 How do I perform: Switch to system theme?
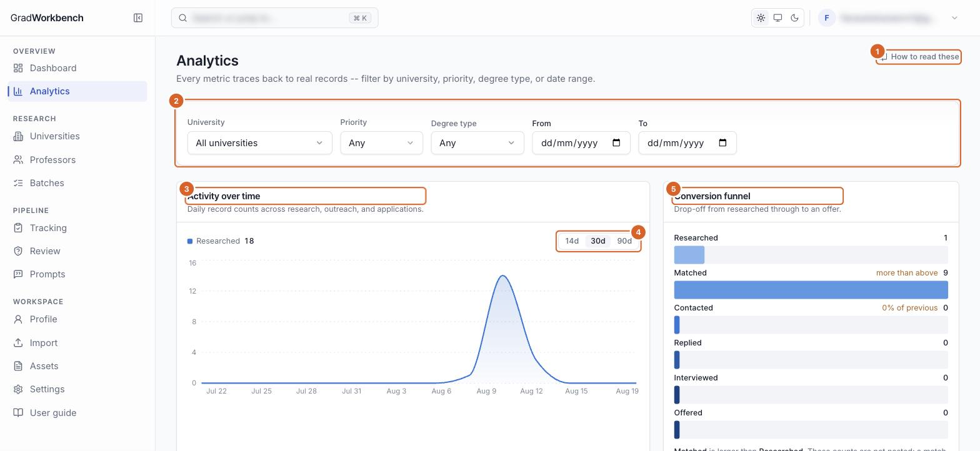(777, 18)
